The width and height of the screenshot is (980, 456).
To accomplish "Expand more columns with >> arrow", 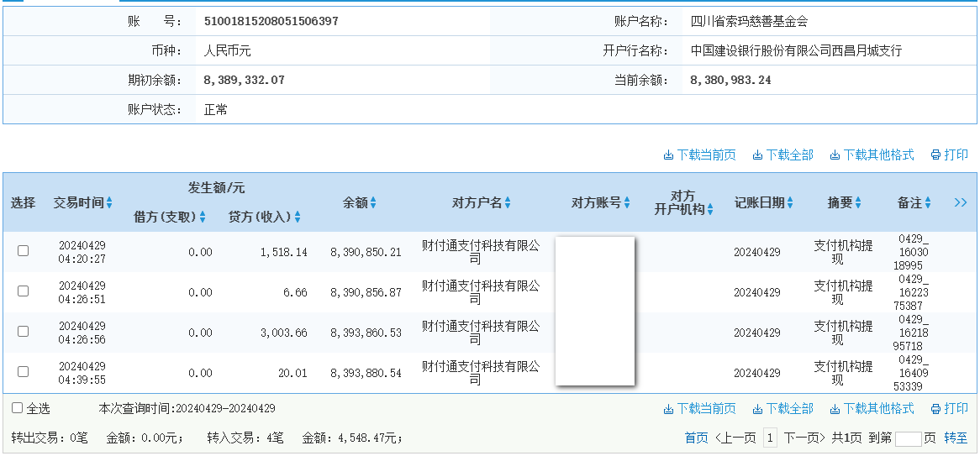I will (x=961, y=202).
